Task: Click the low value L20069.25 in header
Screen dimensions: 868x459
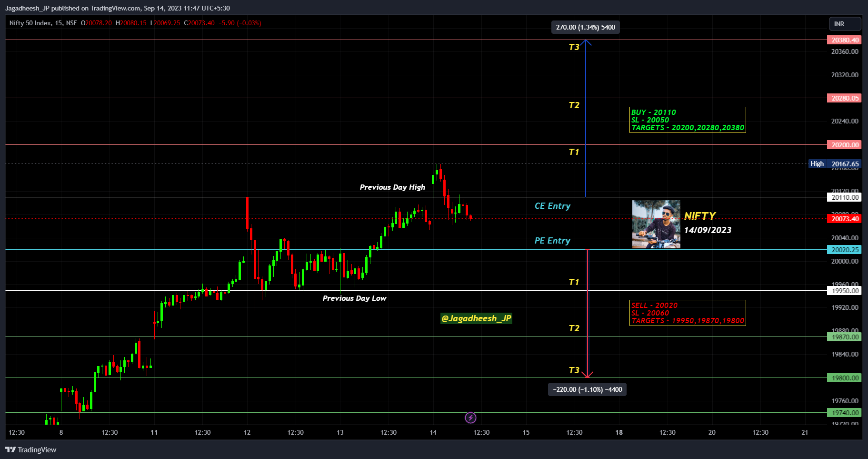Action: [165, 23]
